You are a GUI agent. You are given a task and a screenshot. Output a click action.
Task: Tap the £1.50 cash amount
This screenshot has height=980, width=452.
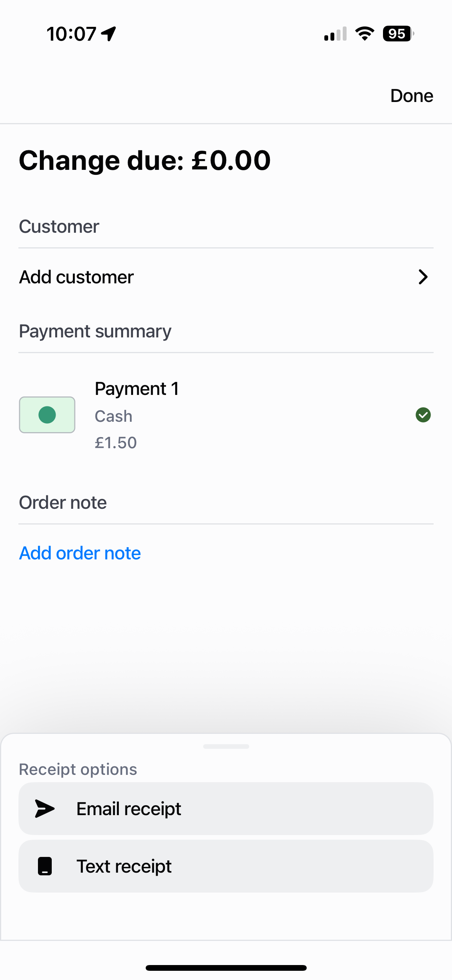[116, 443]
